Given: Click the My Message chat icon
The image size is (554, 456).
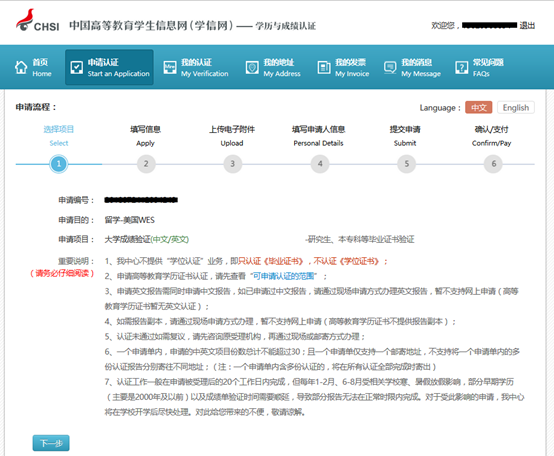Looking at the screenshot, I should tap(390, 67).
